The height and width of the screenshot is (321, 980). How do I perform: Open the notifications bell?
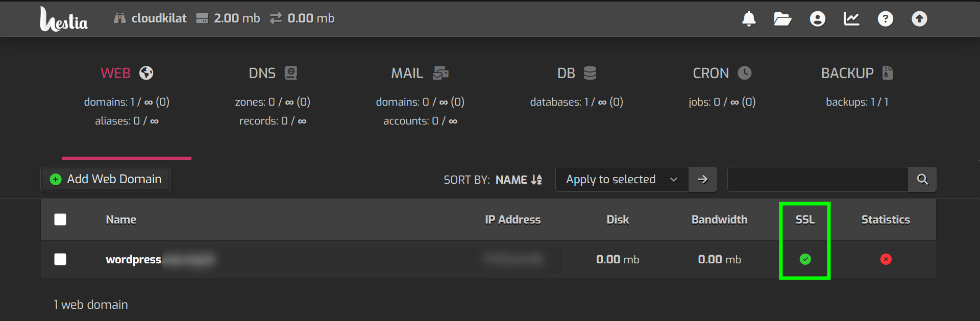pos(749,19)
